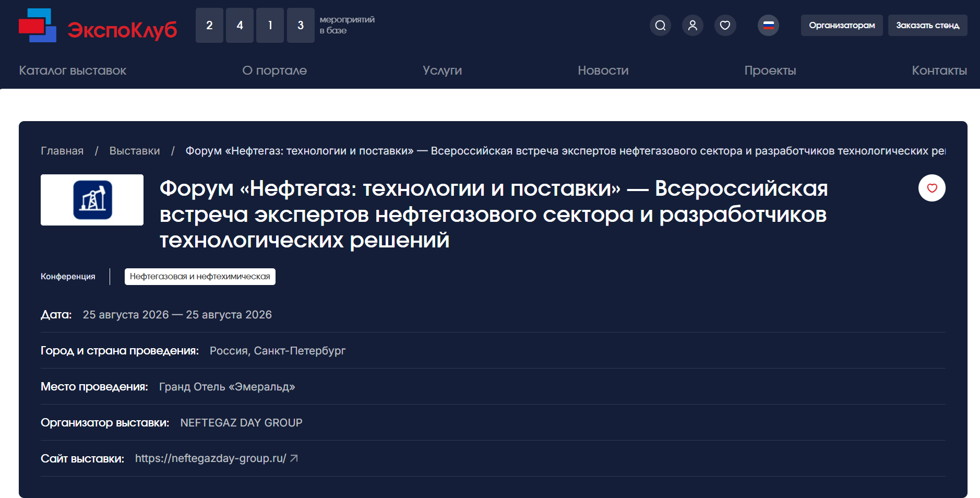Follow Главная breadcrumb link
980x498 pixels.
pos(62,151)
